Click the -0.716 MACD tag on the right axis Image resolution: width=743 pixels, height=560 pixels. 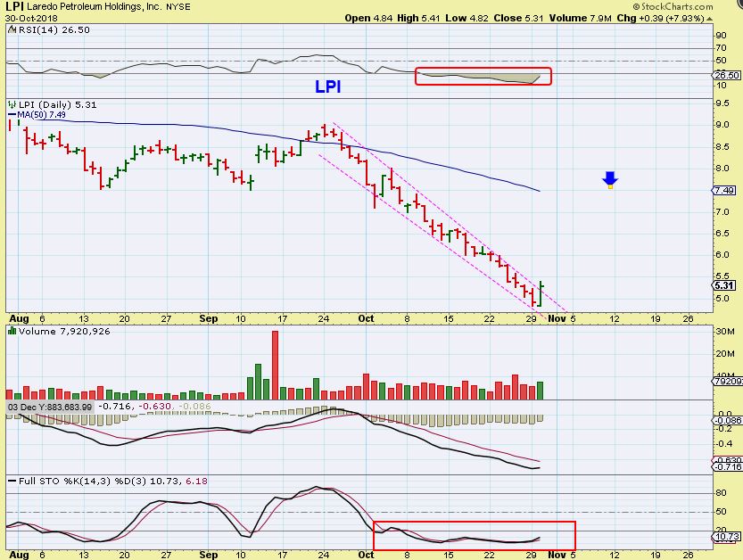coord(727,467)
